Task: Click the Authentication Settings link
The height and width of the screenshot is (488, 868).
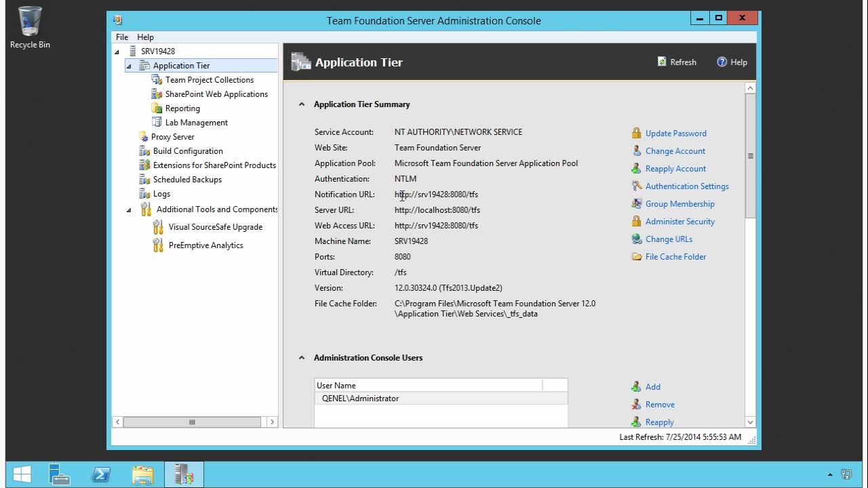Action: [x=686, y=186]
